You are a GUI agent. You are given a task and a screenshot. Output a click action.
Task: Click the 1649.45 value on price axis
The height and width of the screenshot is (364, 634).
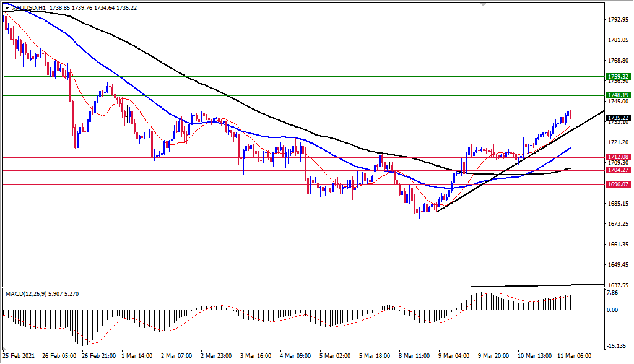point(619,264)
